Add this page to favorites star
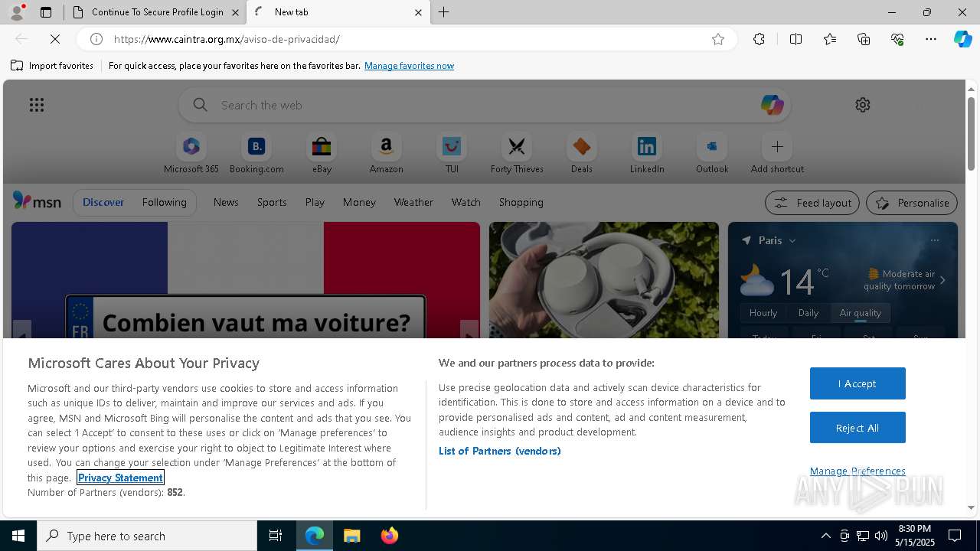980x551 pixels. 718,39
